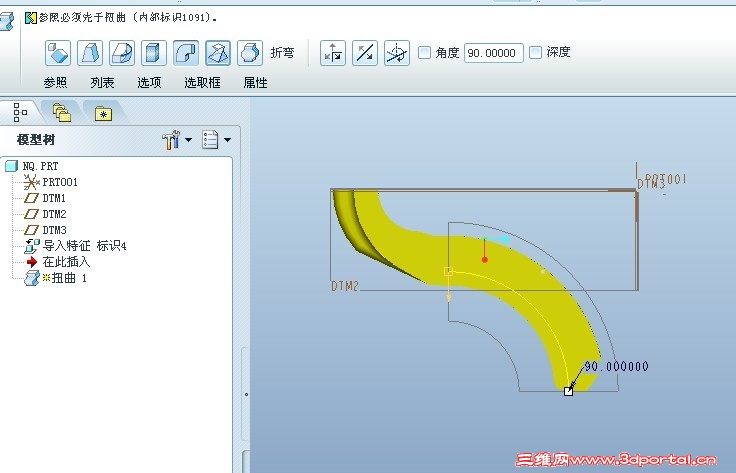Image resolution: width=736 pixels, height=473 pixels.
Task: Open the model tree settings hammer icon
Action: [171, 139]
